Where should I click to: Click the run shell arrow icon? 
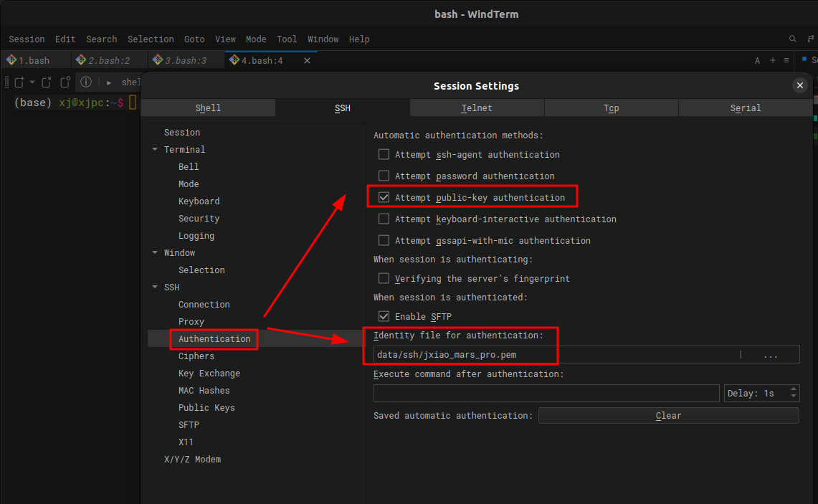[x=109, y=82]
